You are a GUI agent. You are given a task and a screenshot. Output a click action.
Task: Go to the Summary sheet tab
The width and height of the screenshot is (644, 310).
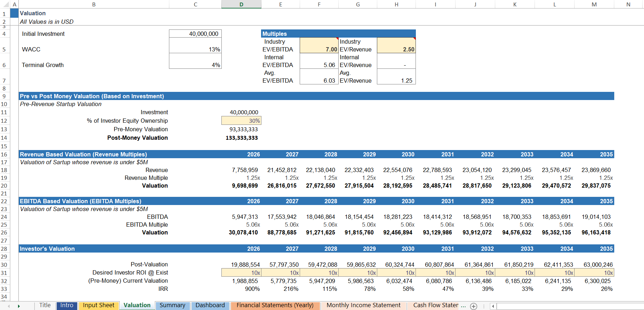(x=172, y=305)
